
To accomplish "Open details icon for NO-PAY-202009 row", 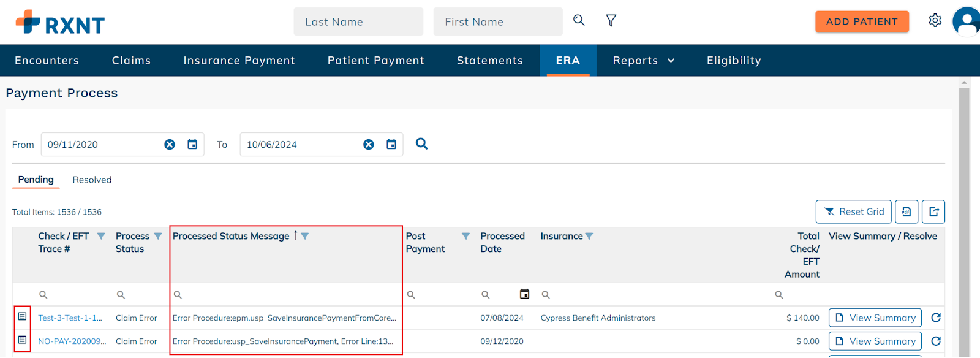I will pos(22,340).
